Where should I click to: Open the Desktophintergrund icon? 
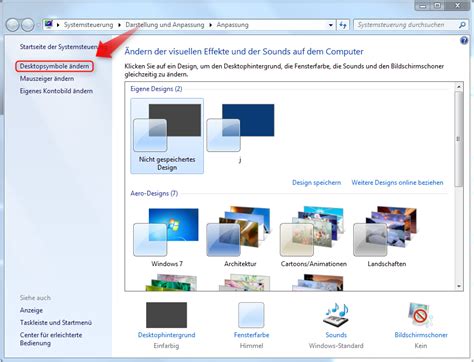tap(166, 315)
